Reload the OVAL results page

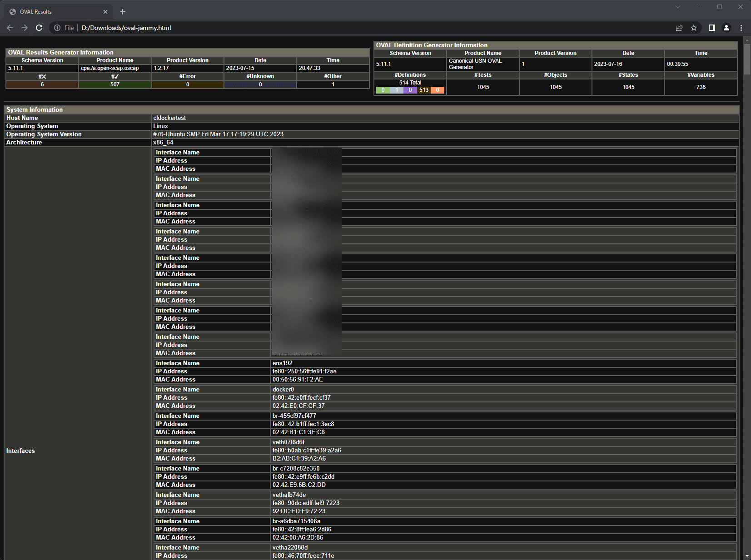tap(39, 28)
